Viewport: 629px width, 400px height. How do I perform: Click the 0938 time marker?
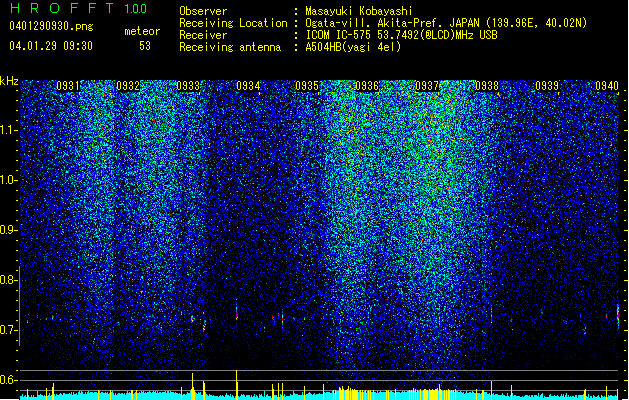[487, 86]
